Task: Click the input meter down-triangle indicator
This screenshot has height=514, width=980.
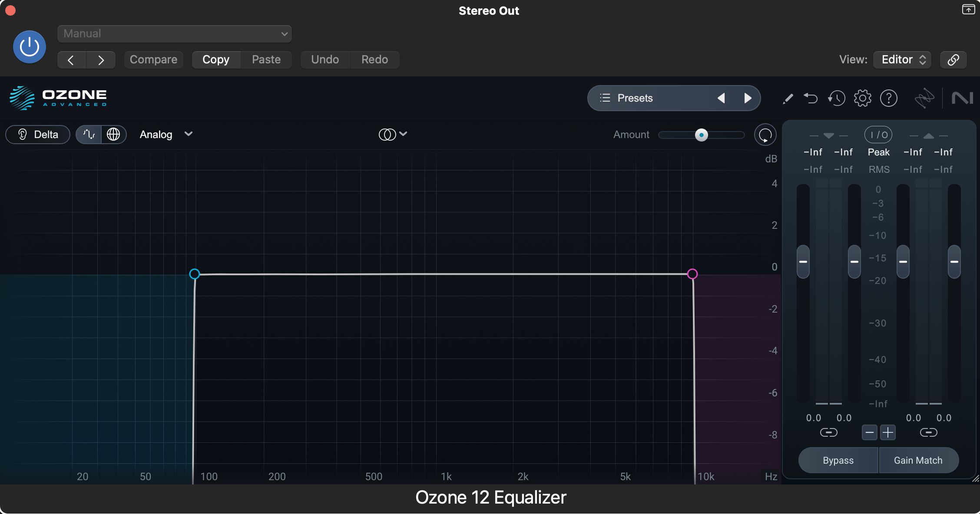Action: pyautogui.click(x=828, y=136)
